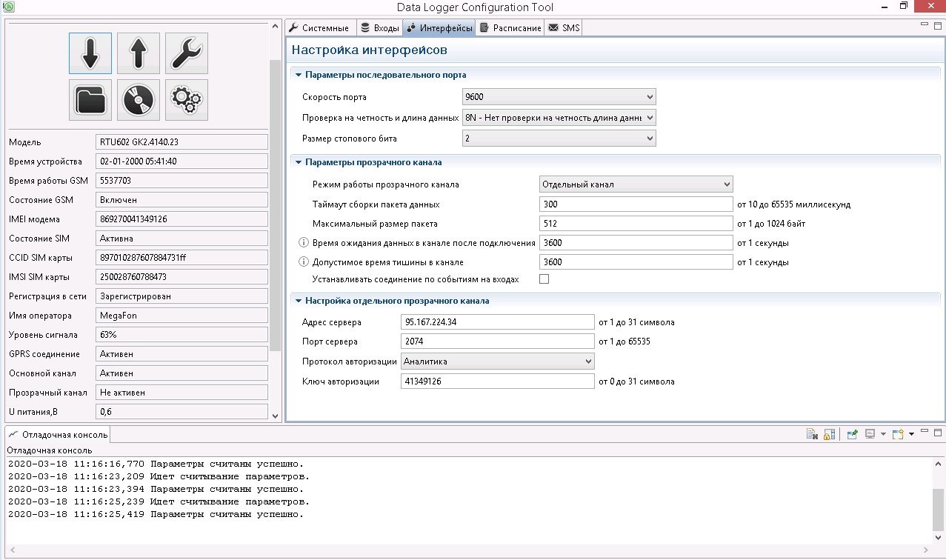Viewport: 946px width, 560px height.
Task: Switch to the Расписание tab
Action: pos(510,28)
